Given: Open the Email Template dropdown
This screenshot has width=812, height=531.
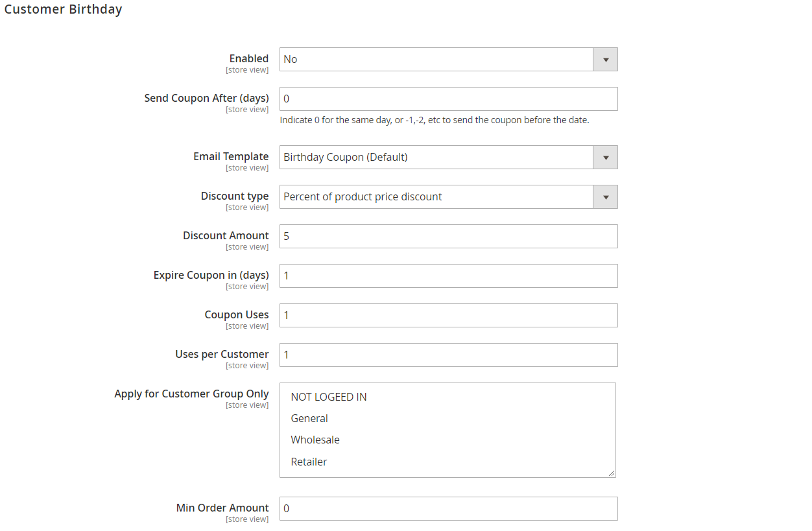Looking at the screenshot, I should coord(448,157).
